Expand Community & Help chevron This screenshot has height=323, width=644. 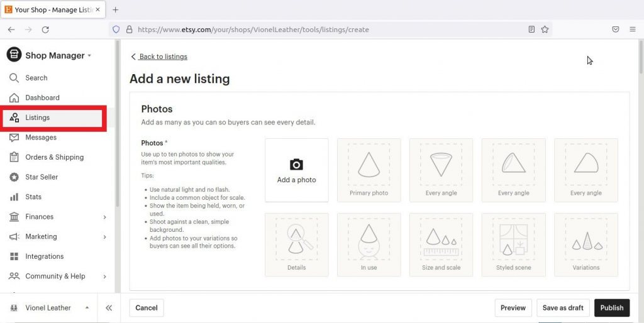(105, 276)
